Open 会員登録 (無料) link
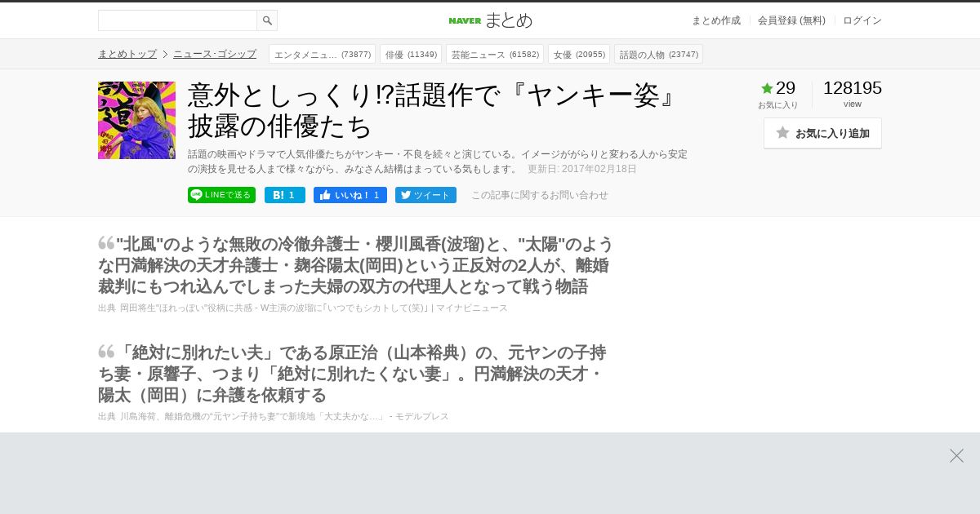Image resolution: width=980 pixels, height=514 pixels. pos(791,20)
